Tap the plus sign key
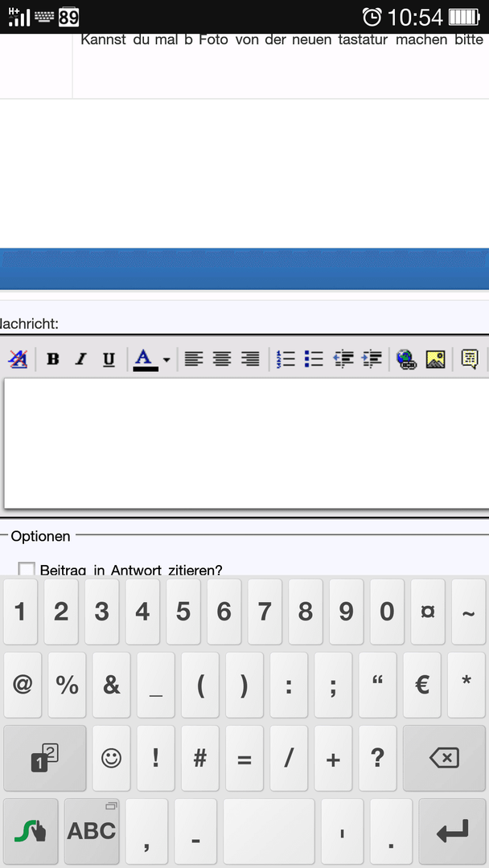Image resolution: width=489 pixels, height=868 pixels. click(333, 759)
